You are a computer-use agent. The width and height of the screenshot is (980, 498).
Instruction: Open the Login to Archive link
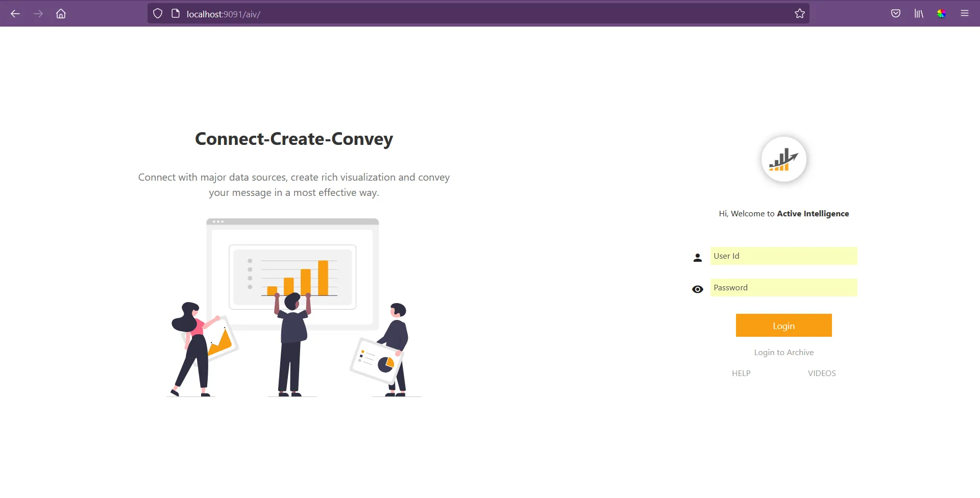point(783,353)
